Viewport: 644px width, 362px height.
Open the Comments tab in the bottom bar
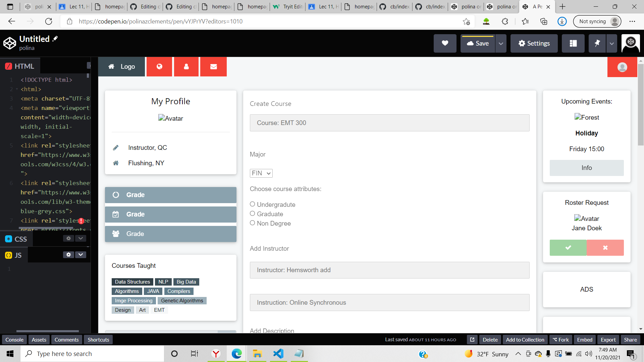(66, 340)
